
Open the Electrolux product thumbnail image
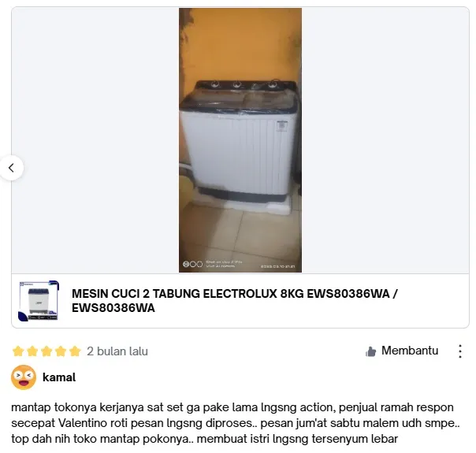39,300
